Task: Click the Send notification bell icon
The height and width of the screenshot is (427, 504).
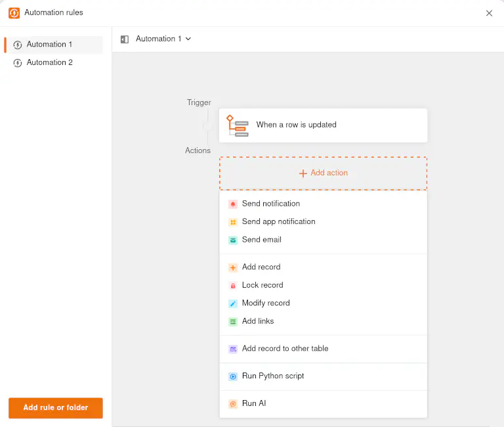Action: click(x=233, y=204)
